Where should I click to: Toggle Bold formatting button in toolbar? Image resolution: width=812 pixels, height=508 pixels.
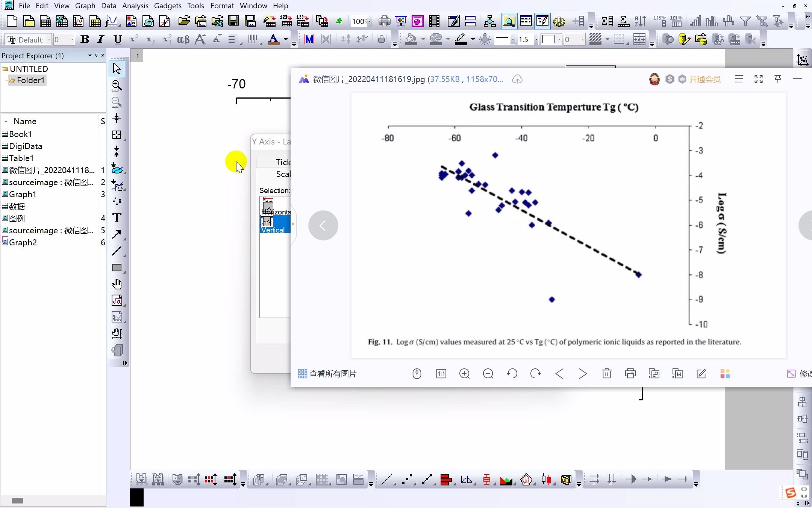[x=85, y=39]
